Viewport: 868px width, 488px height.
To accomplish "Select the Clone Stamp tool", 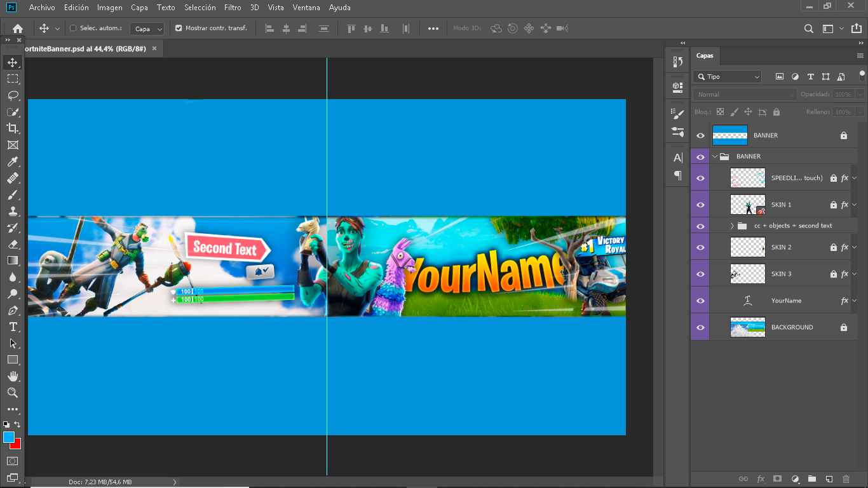I will [x=13, y=212].
